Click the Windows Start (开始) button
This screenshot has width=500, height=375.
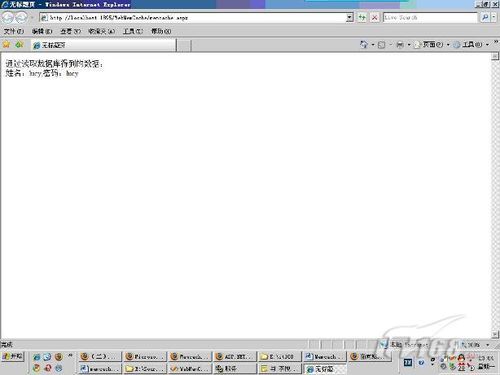pyautogui.click(x=13, y=356)
